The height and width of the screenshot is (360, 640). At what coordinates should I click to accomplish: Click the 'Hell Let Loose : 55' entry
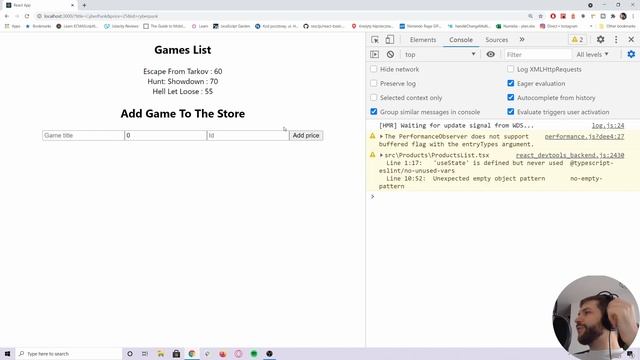(x=182, y=91)
